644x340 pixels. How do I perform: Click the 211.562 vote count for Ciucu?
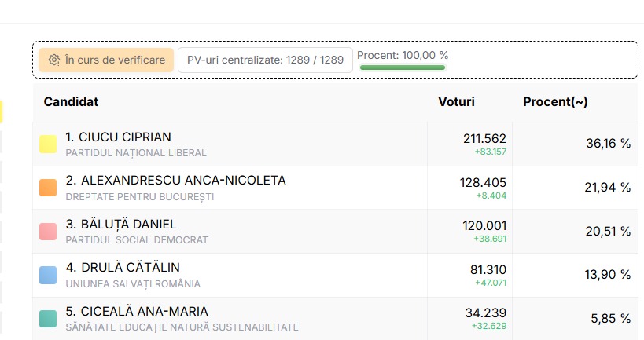(x=484, y=138)
